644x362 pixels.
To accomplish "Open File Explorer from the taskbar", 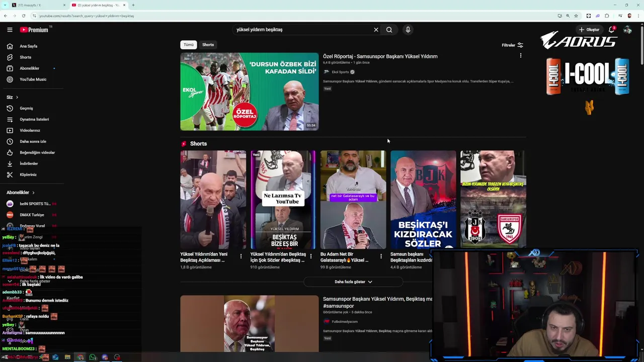I will point(67,357).
